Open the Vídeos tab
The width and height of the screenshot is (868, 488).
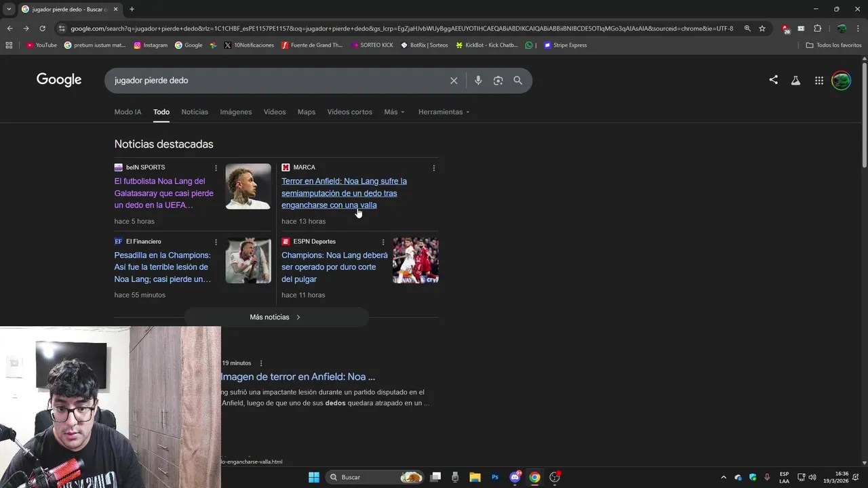[x=275, y=112]
